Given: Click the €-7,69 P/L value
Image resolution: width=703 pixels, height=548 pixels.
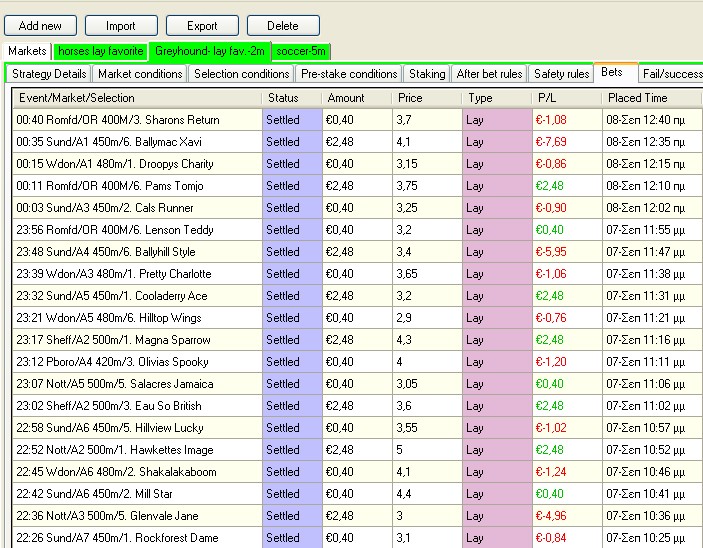Looking at the screenshot, I should click(x=551, y=142).
